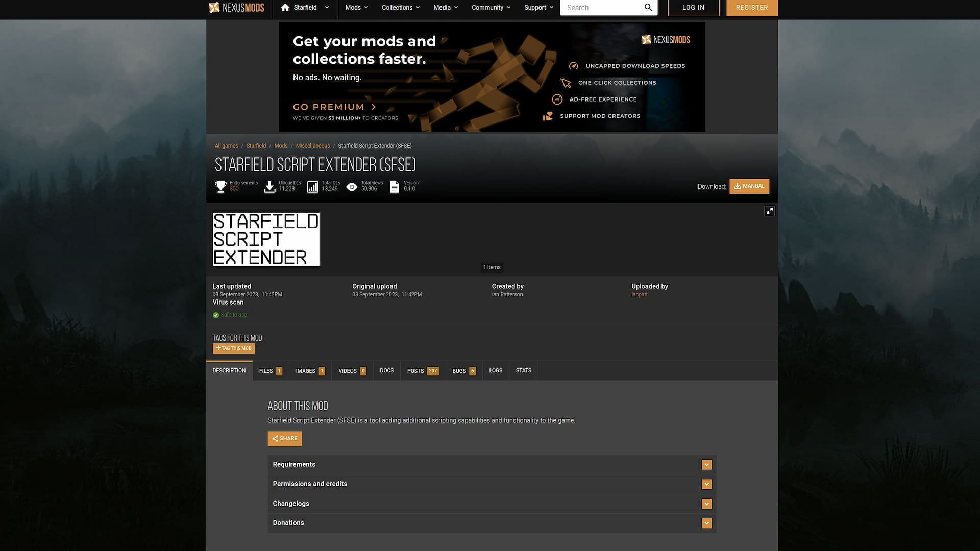The width and height of the screenshot is (980, 551).
Task: Click the search magnifier icon
Action: click(648, 8)
